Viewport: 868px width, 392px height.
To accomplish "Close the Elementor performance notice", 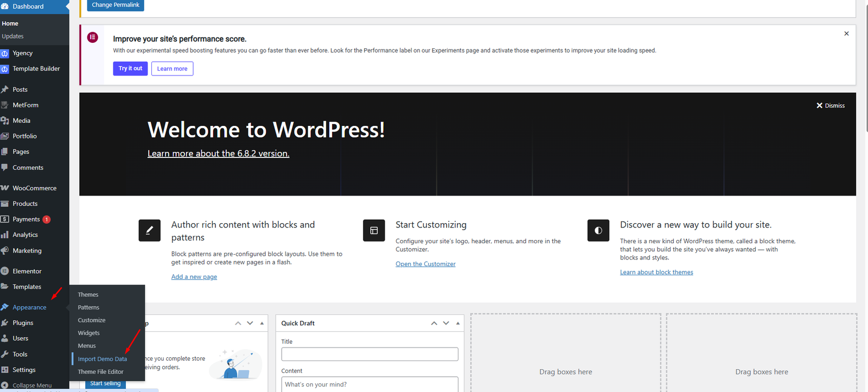I will click(846, 34).
